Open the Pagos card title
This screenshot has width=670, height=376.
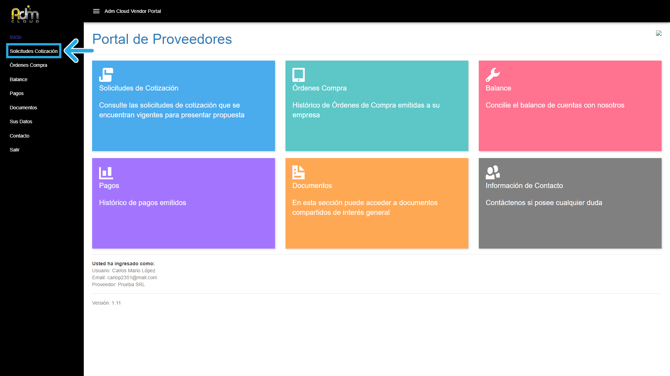pos(109,185)
